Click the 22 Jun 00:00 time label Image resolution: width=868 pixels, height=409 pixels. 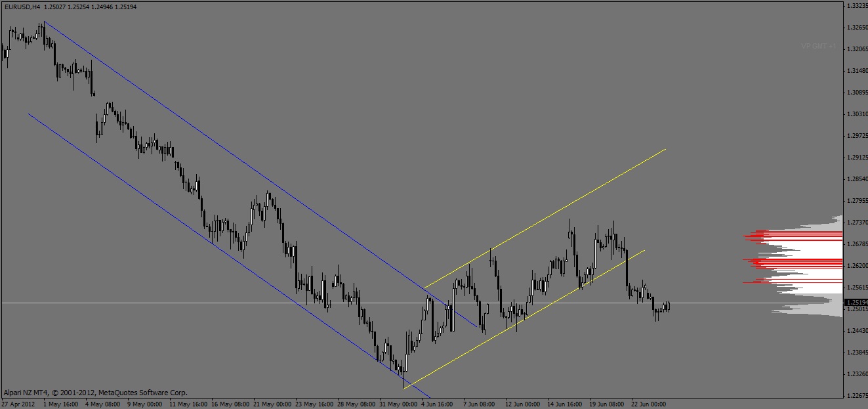click(x=649, y=404)
